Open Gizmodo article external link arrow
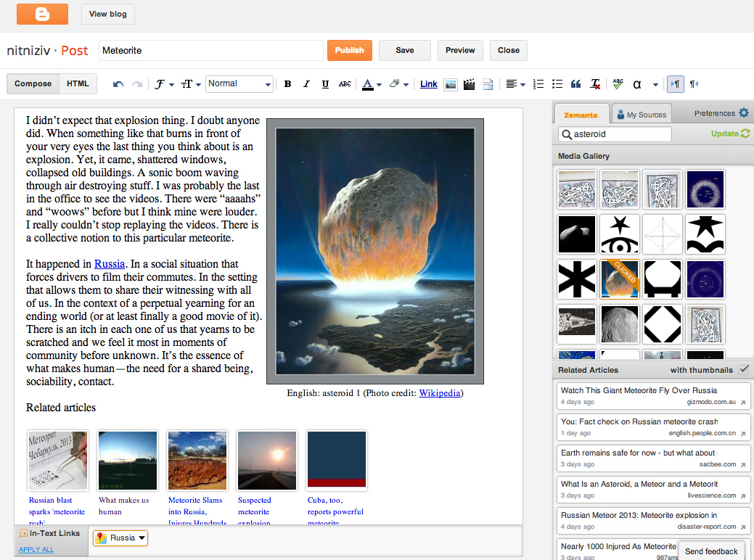The image size is (754, 560). point(743,403)
